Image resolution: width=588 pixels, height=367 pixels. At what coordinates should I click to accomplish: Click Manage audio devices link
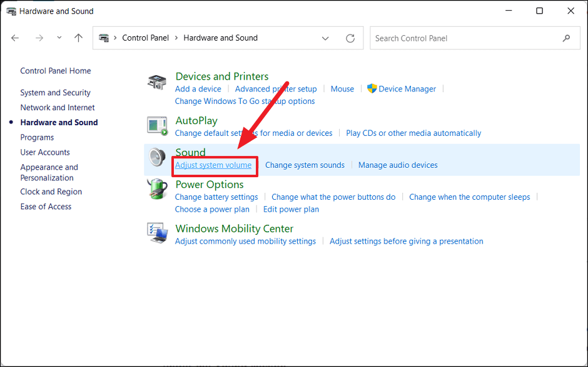[x=398, y=165]
